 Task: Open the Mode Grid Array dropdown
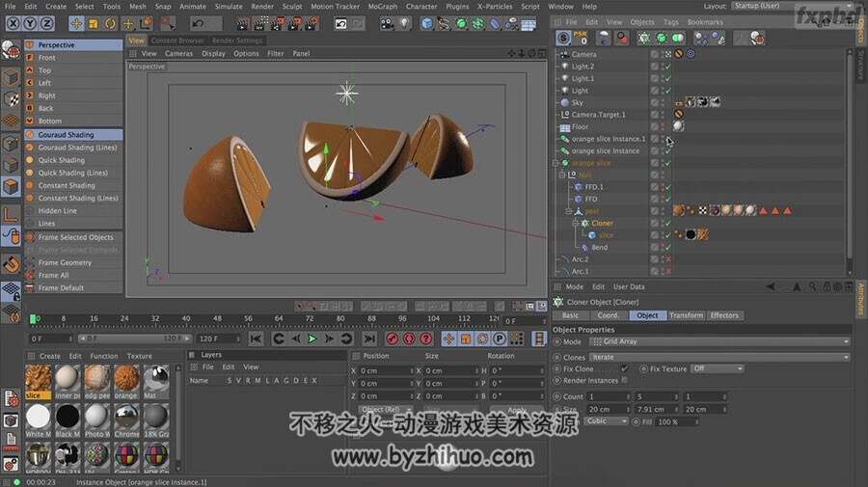point(719,342)
